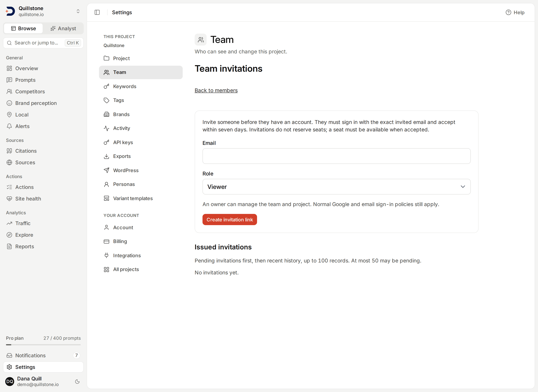
Task: Open Billing card icon
Action: 106,241
